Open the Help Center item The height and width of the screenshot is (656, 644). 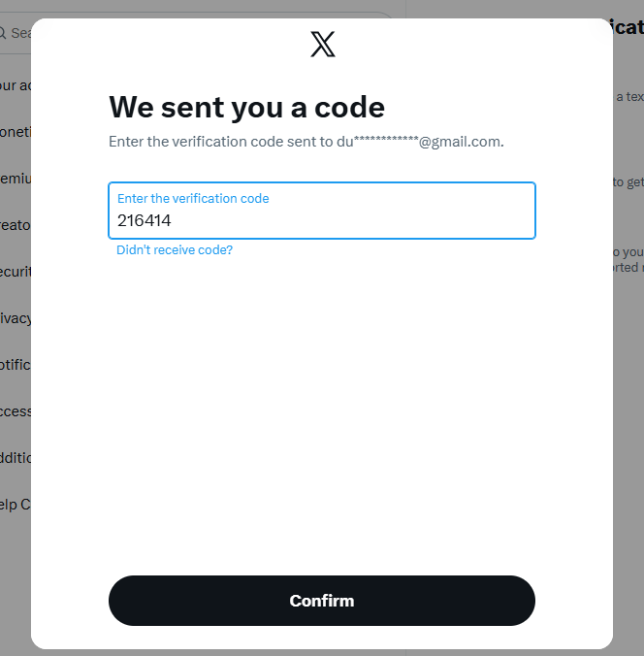click(x=15, y=505)
